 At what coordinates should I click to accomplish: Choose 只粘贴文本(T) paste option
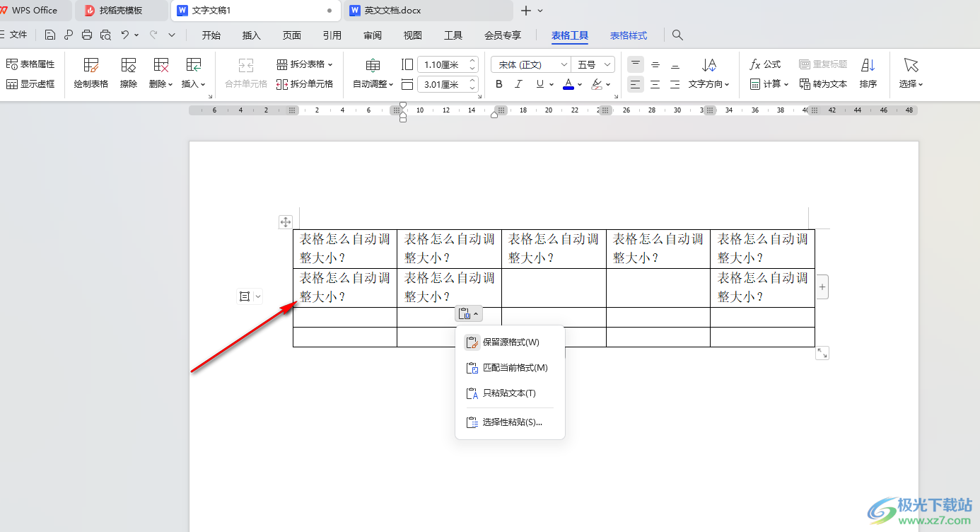click(510, 393)
